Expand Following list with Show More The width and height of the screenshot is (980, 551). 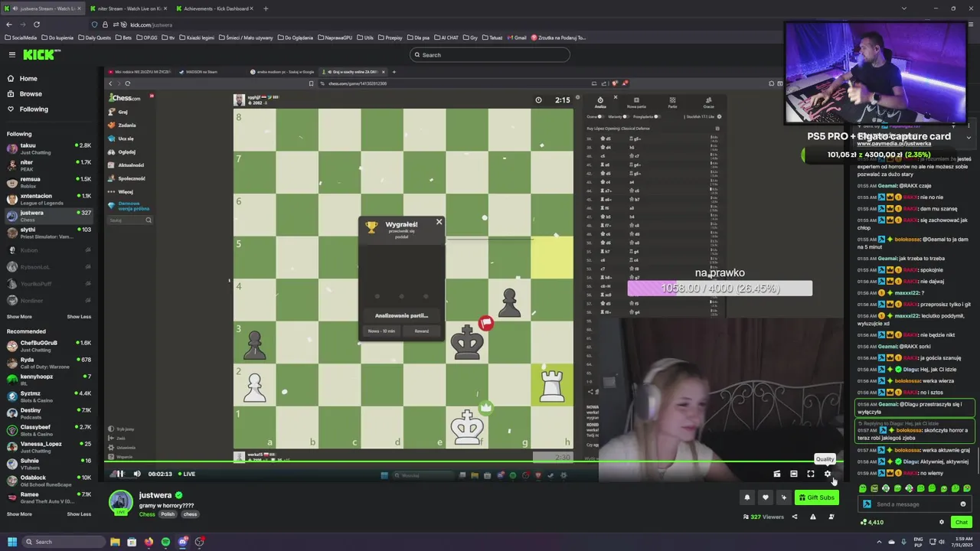(x=19, y=317)
